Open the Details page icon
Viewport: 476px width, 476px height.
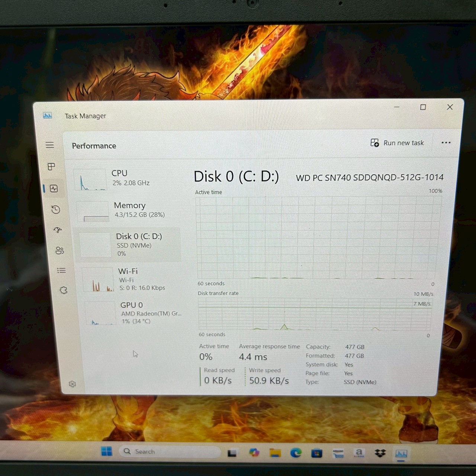point(62,270)
